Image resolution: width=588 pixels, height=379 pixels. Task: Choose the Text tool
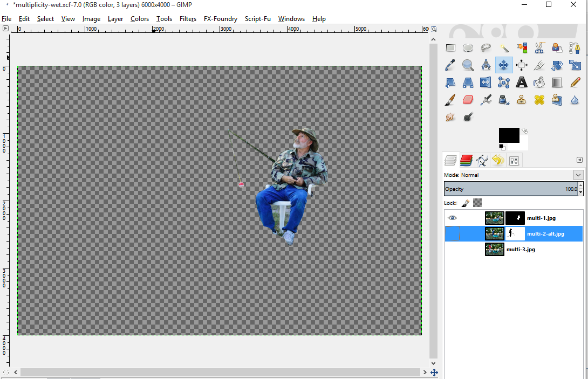coord(521,82)
